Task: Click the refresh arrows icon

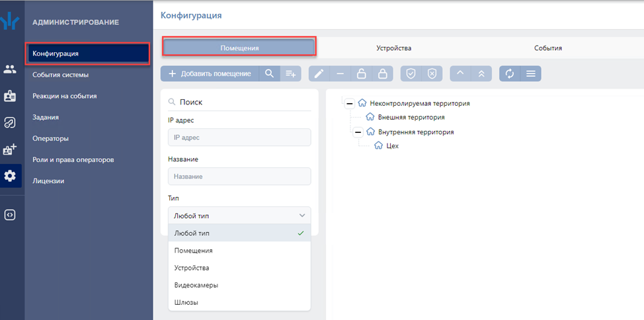Action: 509,73
